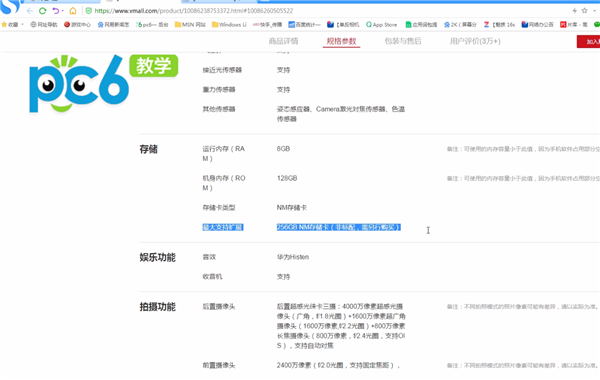Open the 网络办公 bookmark
The image size is (600, 380).
(x=537, y=24)
